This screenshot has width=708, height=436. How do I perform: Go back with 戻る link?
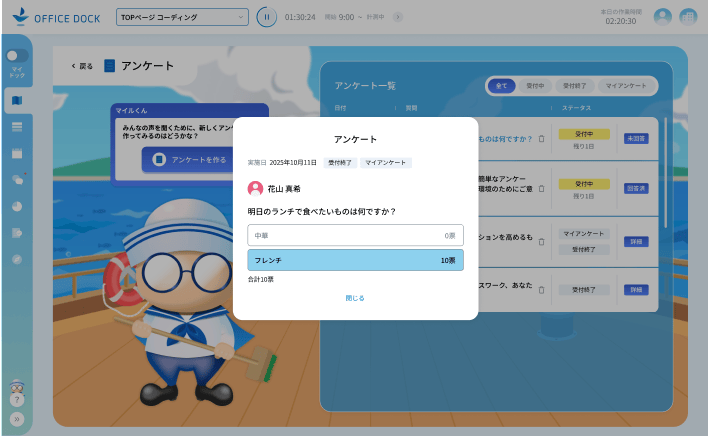pyautogui.click(x=82, y=66)
